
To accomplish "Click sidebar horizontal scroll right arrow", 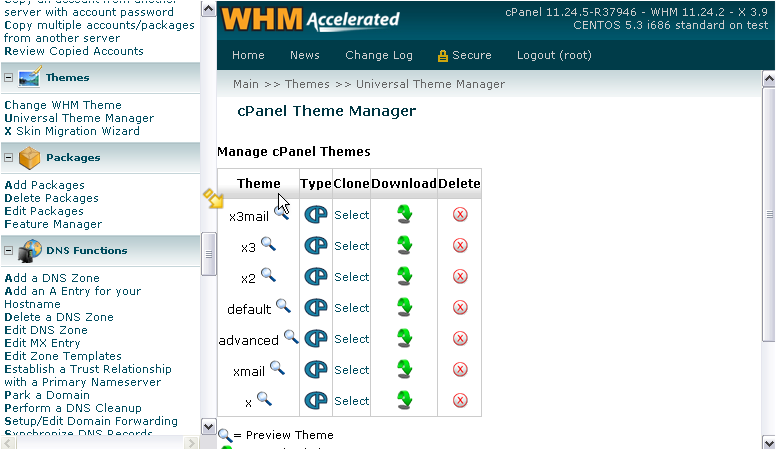I will click(191, 443).
